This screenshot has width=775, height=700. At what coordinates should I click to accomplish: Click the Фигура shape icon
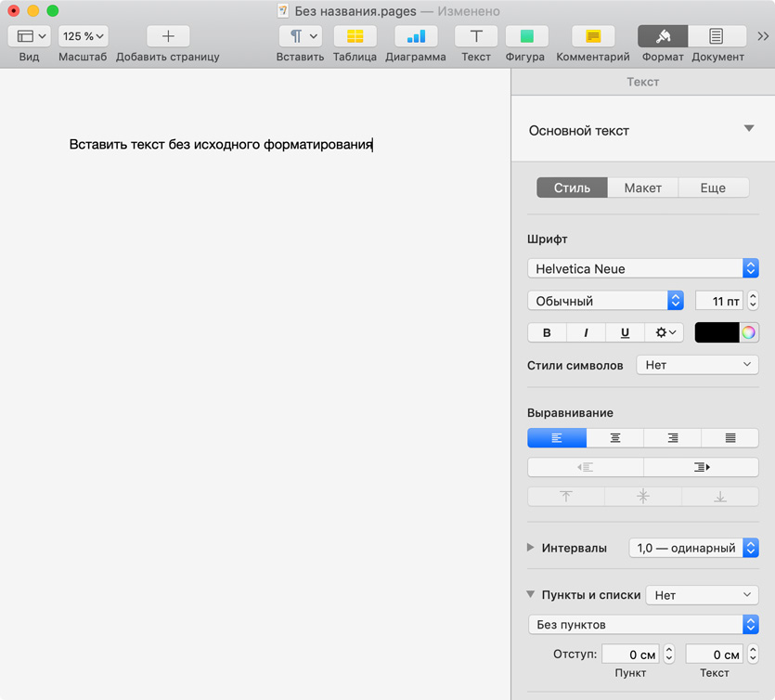[526, 36]
